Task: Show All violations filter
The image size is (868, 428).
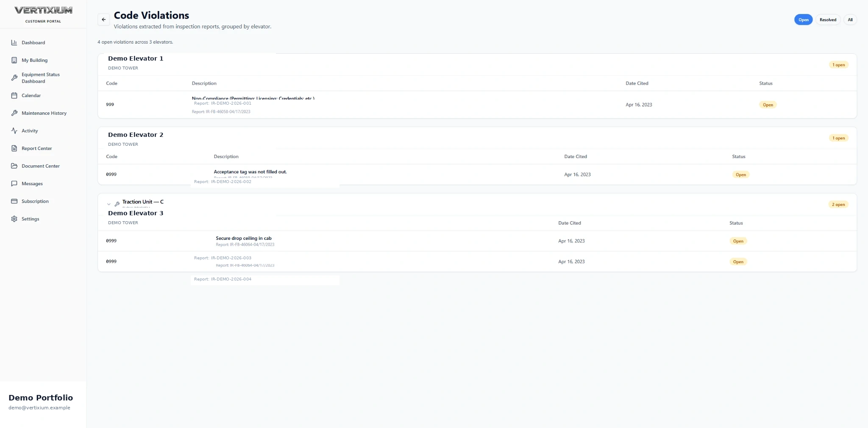Action: [850, 20]
